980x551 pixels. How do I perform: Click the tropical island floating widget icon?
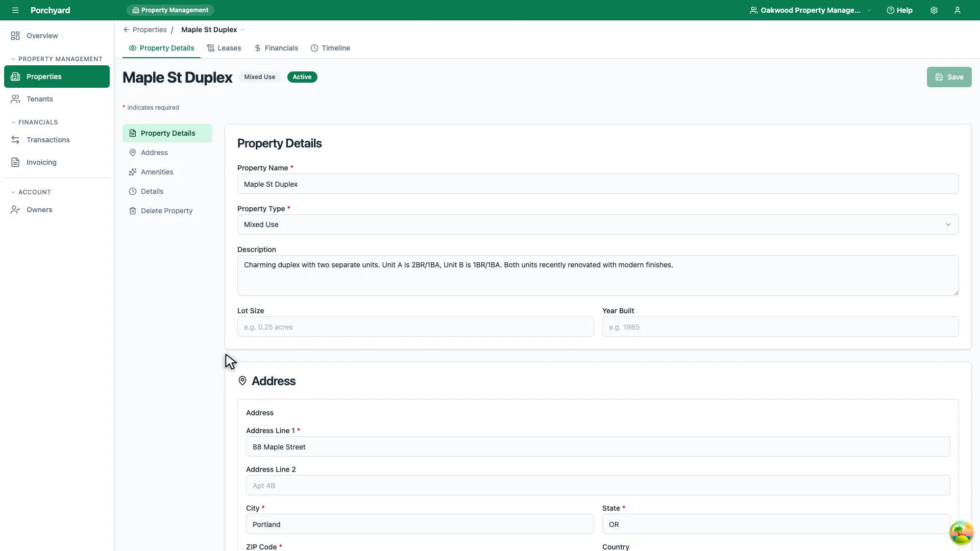(961, 533)
